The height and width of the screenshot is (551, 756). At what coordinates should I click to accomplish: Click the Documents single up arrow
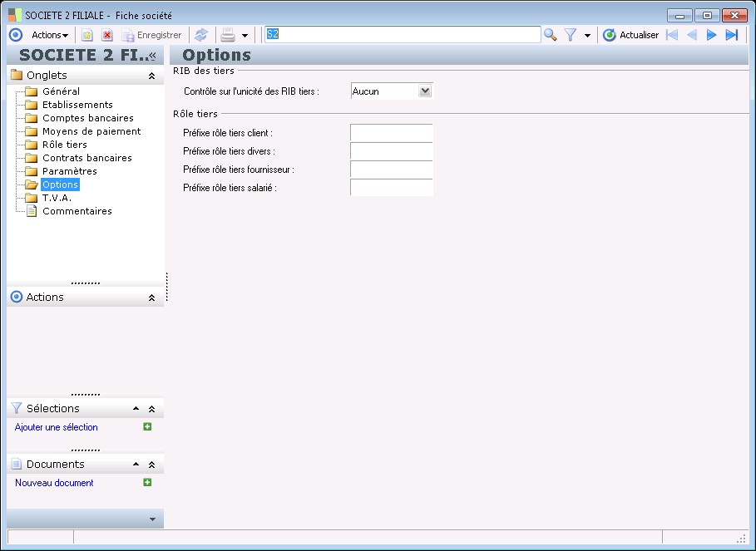click(x=136, y=465)
